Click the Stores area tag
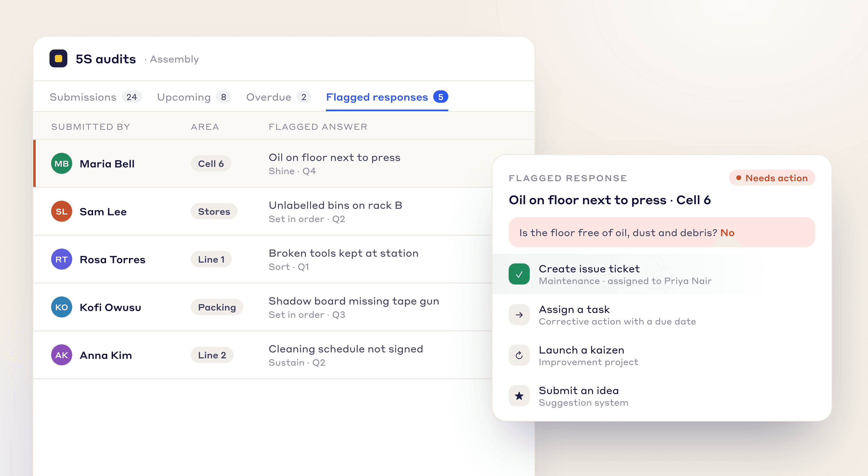Image resolution: width=868 pixels, height=476 pixels. (x=214, y=211)
